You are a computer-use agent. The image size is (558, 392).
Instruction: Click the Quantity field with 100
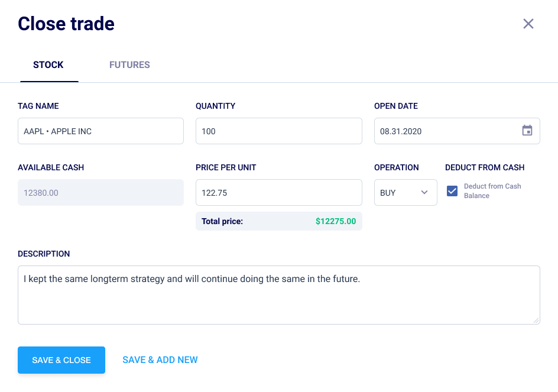click(279, 131)
